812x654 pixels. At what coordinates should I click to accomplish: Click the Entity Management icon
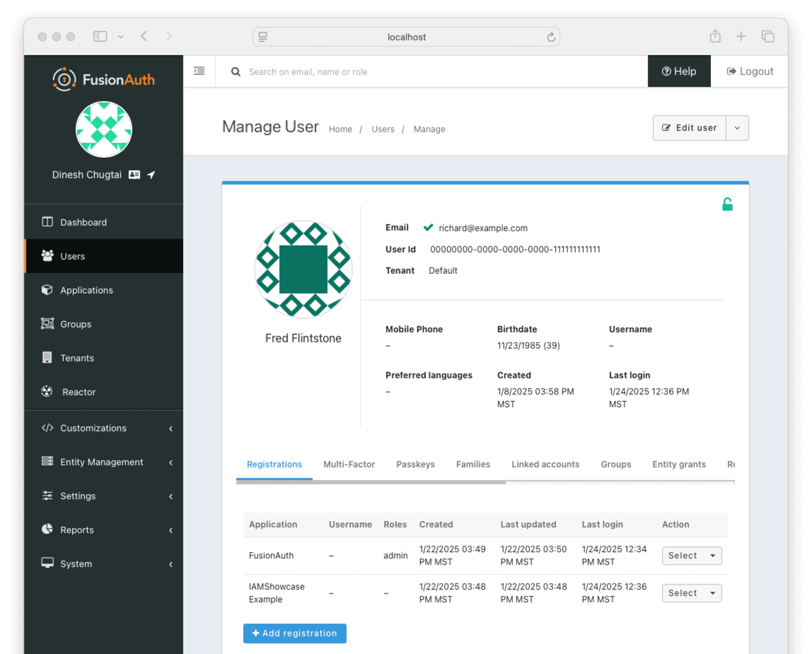coord(47,461)
